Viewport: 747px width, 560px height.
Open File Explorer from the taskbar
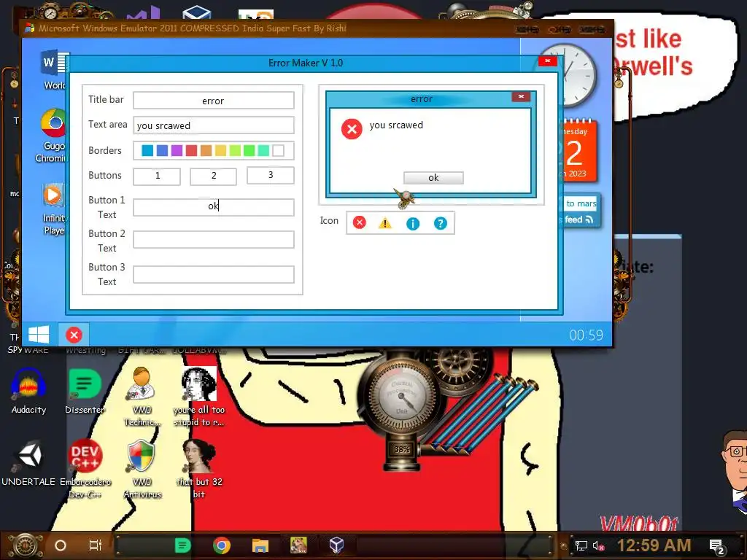click(260, 545)
